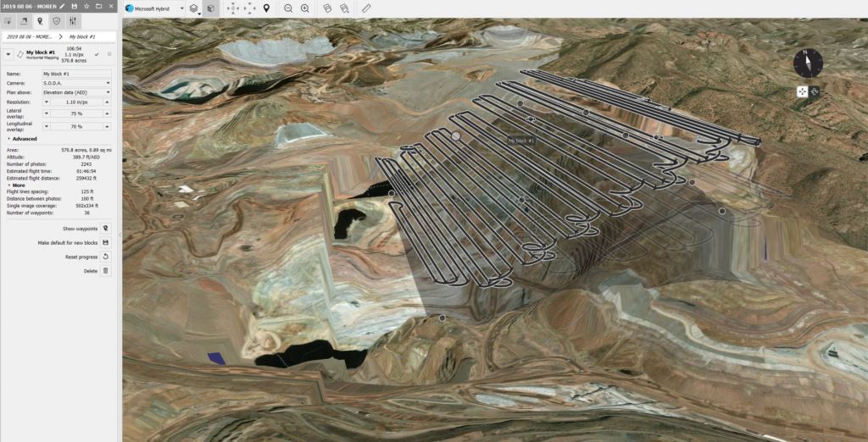Close the mission panel with the X
Viewport: 868px width, 442px height.
(111, 6)
